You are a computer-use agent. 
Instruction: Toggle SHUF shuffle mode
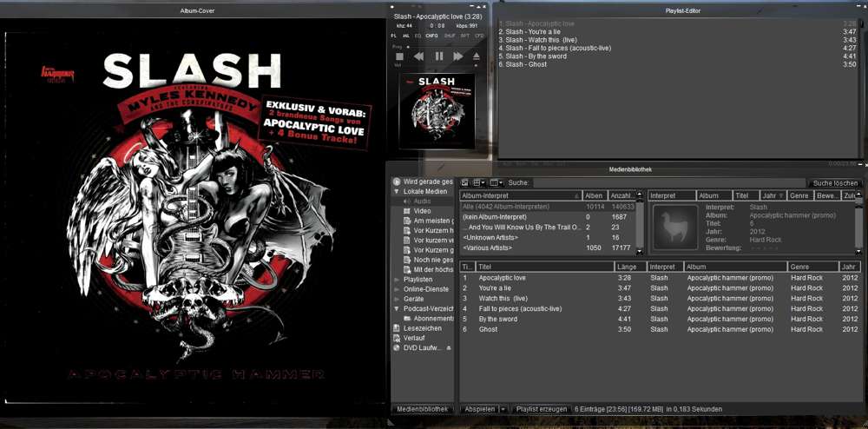(x=450, y=36)
